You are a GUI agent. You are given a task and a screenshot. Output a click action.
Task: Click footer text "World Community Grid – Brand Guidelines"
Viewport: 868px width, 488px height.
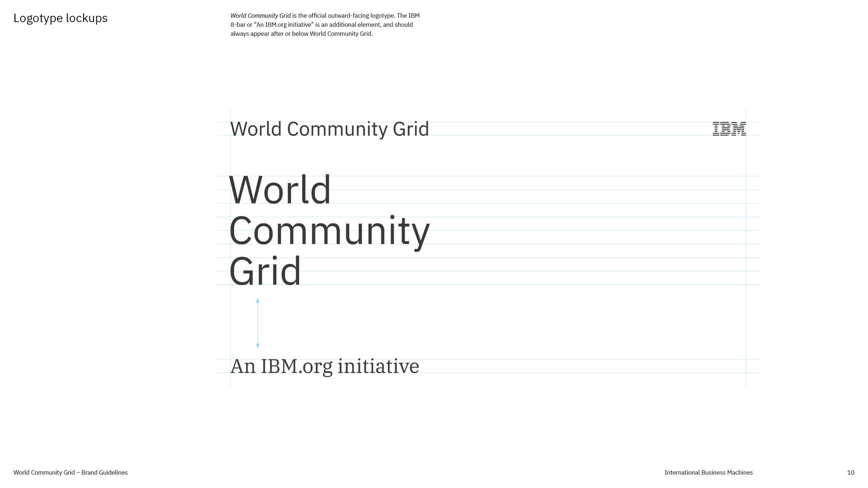[71, 472]
